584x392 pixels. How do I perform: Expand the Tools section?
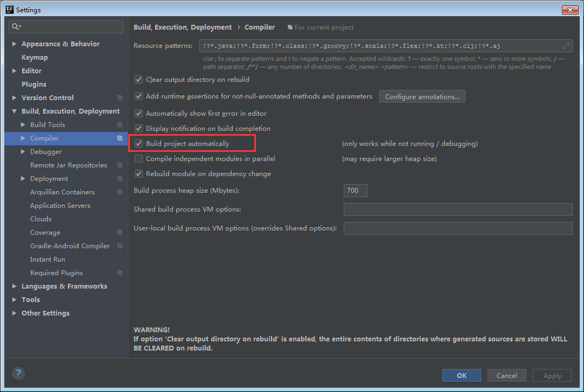pyautogui.click(x=13, y=299)
